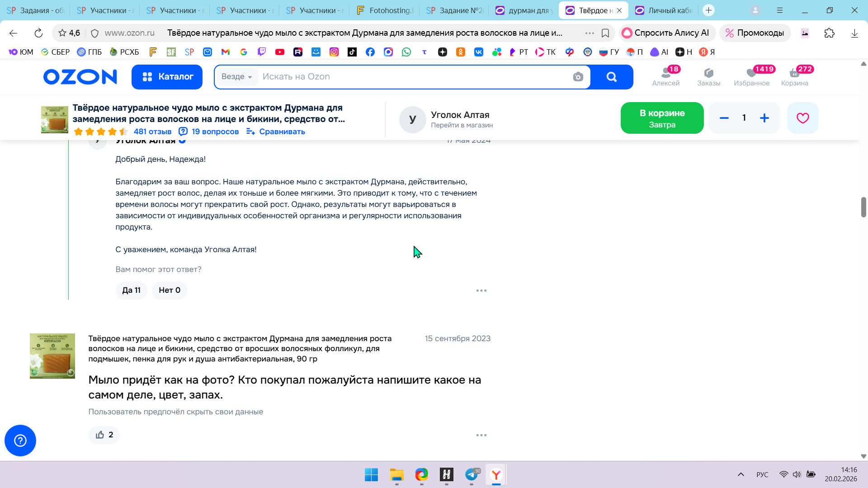Click the thumbs-up like on question
The width and height of the screenshot is (868, 488).
tap(104, 435)
